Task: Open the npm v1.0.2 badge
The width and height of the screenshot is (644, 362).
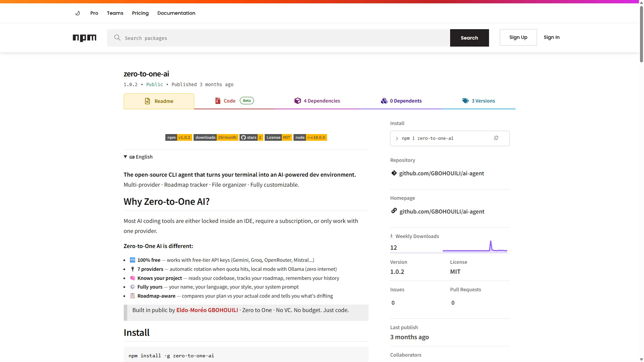Action: coord(179,137)
